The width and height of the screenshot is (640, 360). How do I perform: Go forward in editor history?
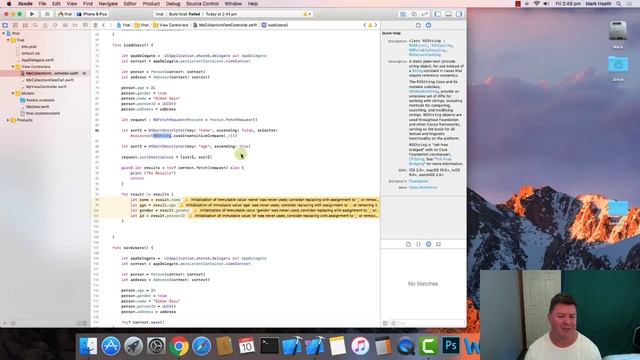(111, 25)
